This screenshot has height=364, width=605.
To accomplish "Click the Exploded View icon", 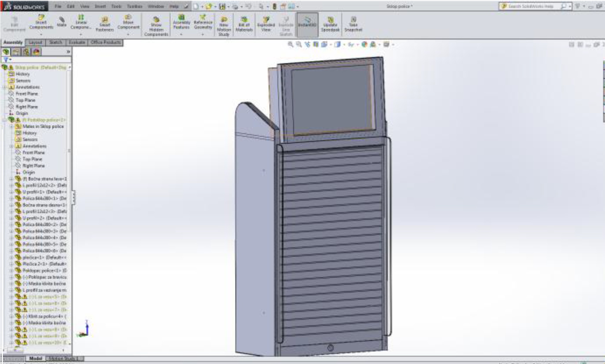I will pos(266,24).
